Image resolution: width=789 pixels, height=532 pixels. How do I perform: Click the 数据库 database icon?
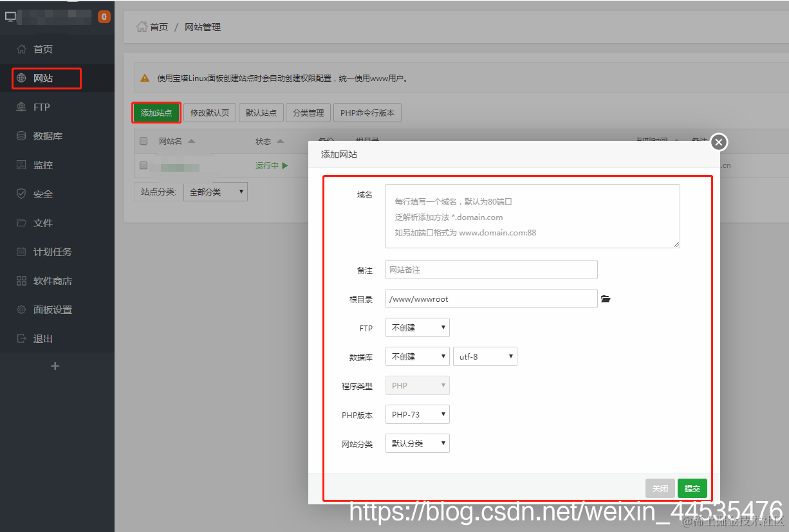[x=21, y=136]
